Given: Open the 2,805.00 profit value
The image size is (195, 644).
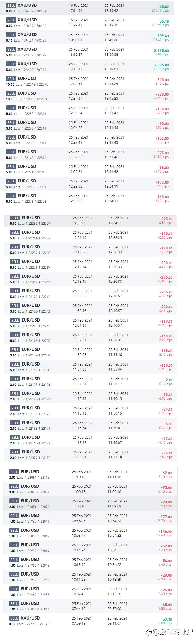Looking at the screenshot, I should (x=161, y=65).
